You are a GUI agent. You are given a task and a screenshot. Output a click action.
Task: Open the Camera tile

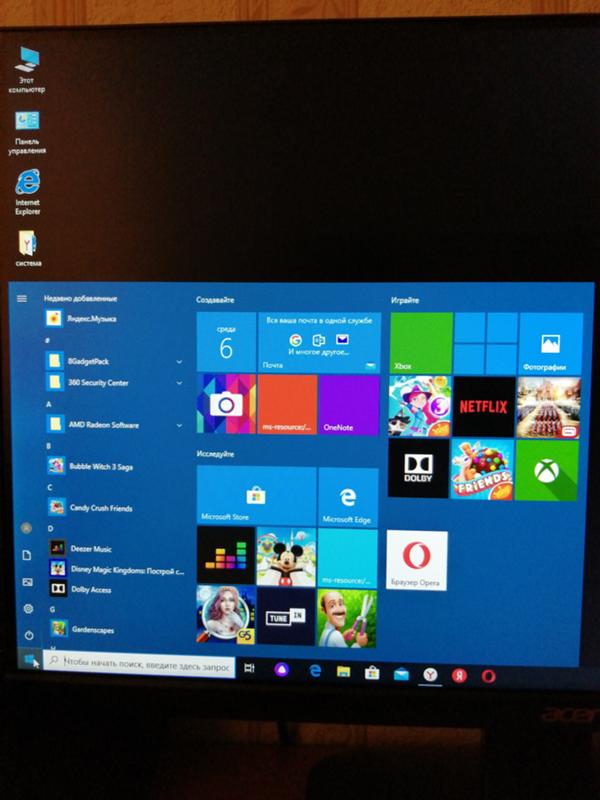click(226, 404)
